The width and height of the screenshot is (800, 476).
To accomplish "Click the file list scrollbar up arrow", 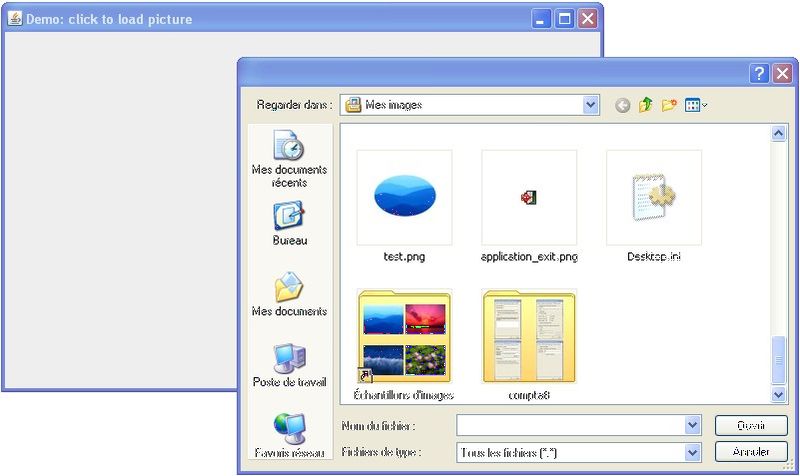I will click(779, 133).
